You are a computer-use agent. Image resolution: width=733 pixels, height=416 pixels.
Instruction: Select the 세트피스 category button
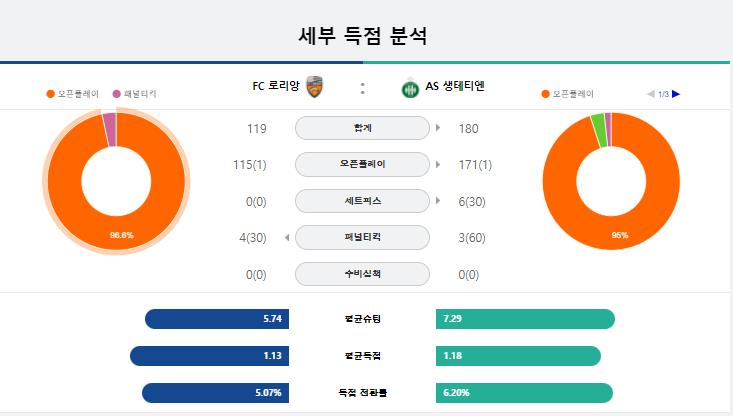coord(362,201)
